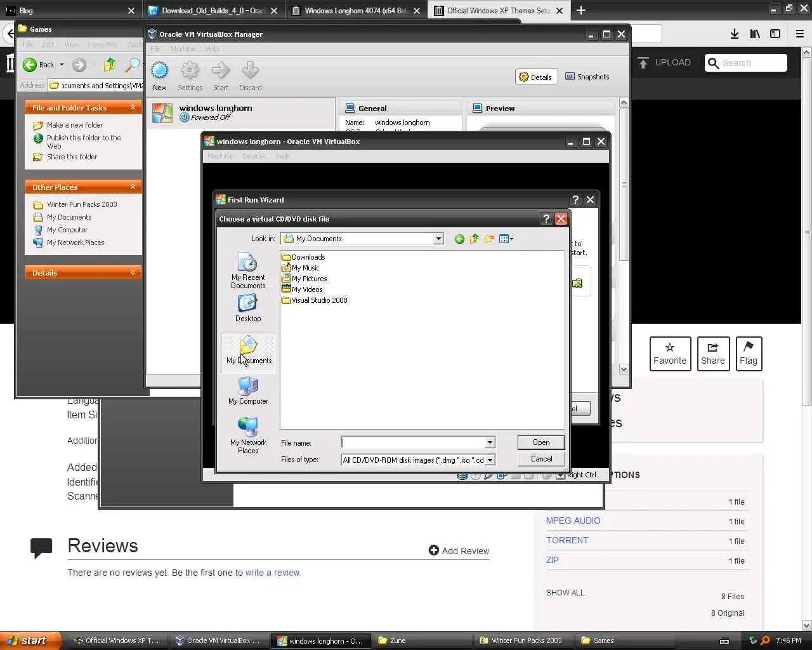
Task: Open Winter Fun Packs 2003 in Other Places
Action: [82, 204]
